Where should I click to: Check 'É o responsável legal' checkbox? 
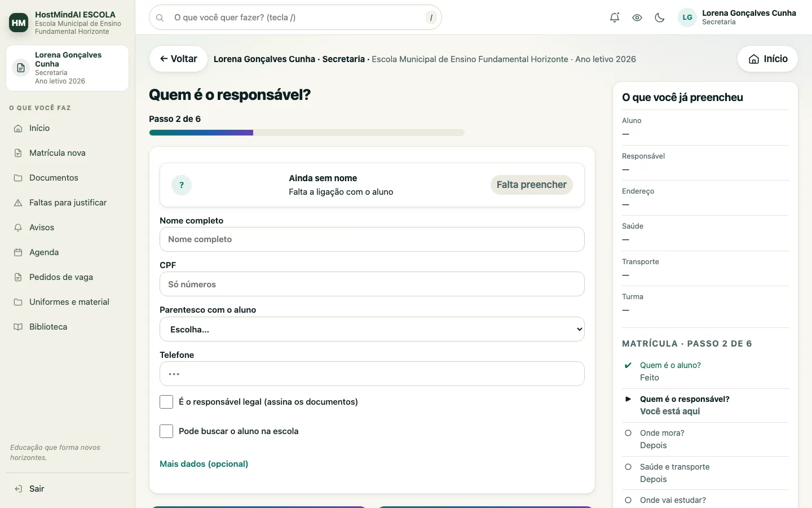click(166, 402)
